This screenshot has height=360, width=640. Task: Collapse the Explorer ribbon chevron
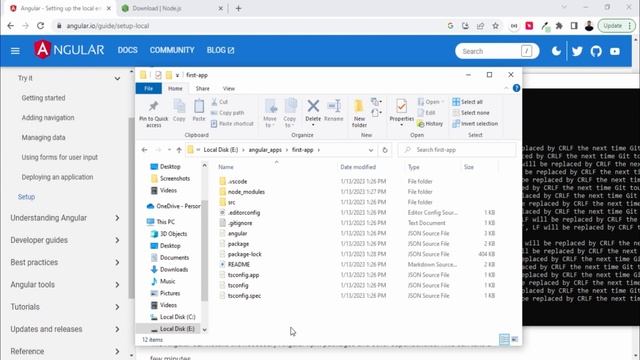pyautogui.click(x=506, y=88)
